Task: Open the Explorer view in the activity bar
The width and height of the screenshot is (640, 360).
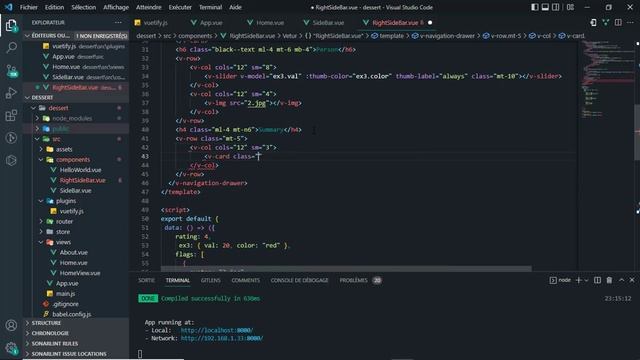Action: [x=11, y=26]
